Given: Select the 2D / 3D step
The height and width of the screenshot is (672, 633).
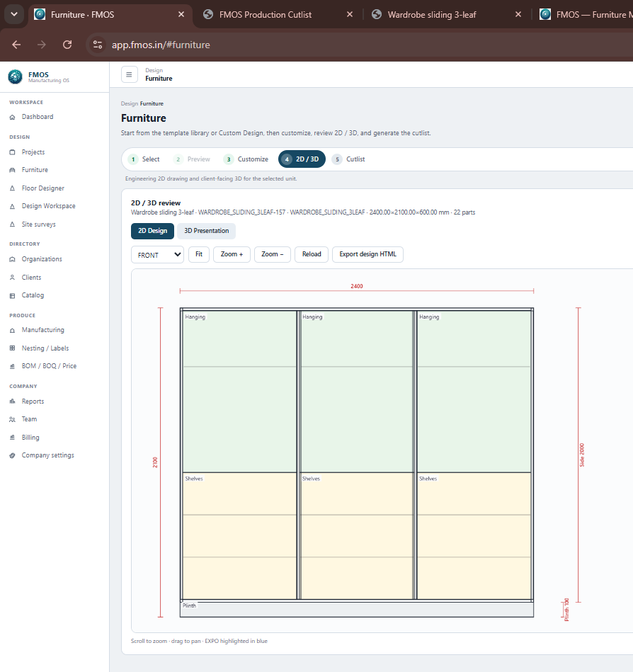Looking at the screenshot, I should (302, 159).
